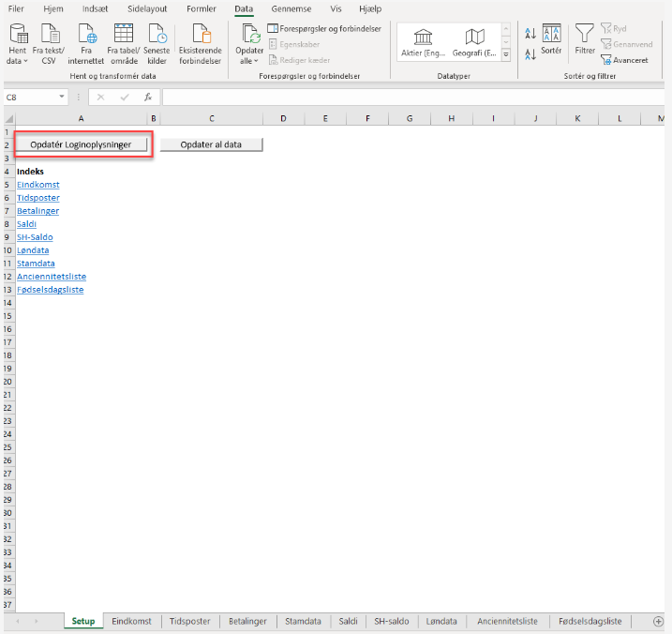Open Avanceret filter options

coord(624,60)
